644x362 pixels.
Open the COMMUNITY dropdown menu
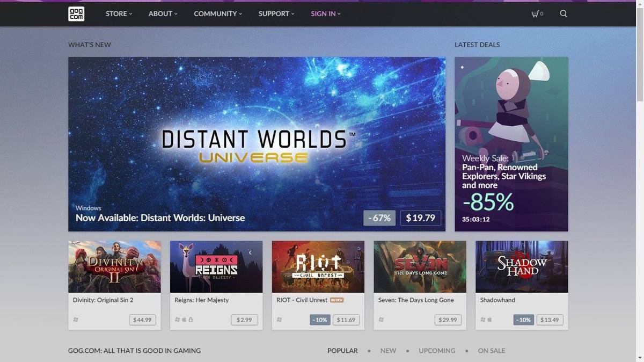pyautogui.click(x=218, y=13)
